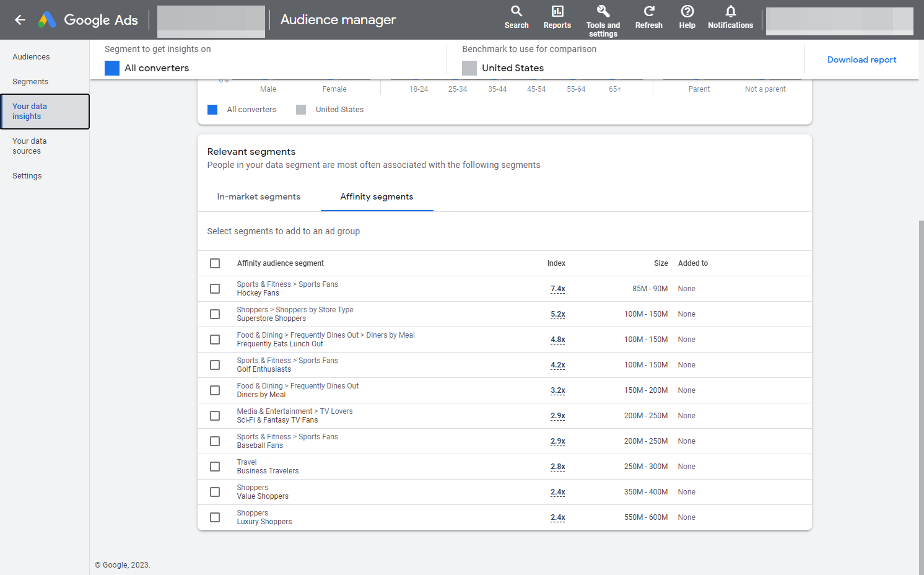Select all affinity segments header checkbox
This screenshot has width=924, height=575.
[x=215, y=263]
